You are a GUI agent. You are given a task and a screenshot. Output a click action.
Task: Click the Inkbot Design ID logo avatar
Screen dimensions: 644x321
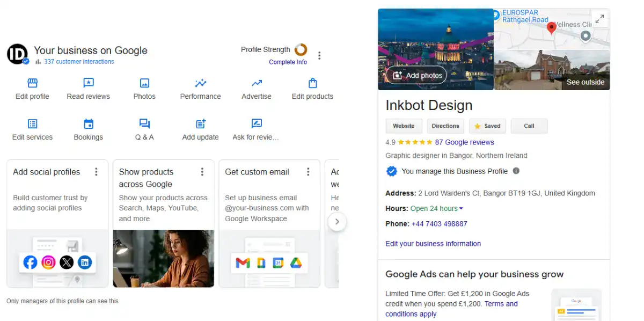pos(17,54)
